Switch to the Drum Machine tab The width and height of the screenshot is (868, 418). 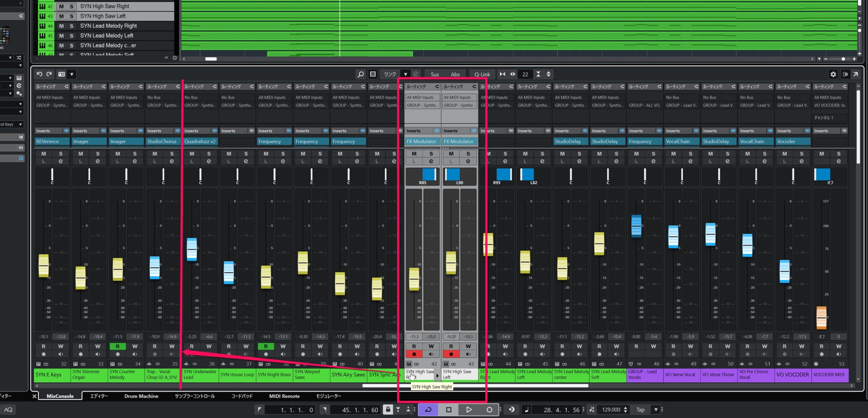pyautogui.click(x=141, y=396)
